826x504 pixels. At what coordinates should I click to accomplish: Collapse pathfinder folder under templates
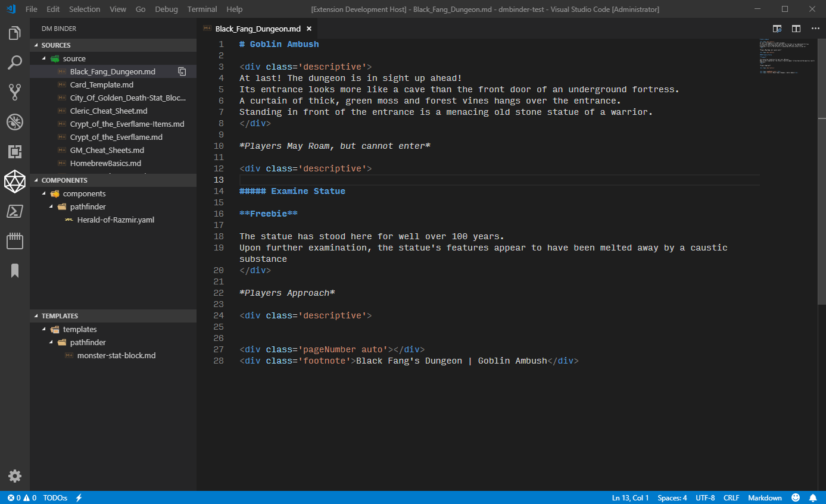pos(51,342)
